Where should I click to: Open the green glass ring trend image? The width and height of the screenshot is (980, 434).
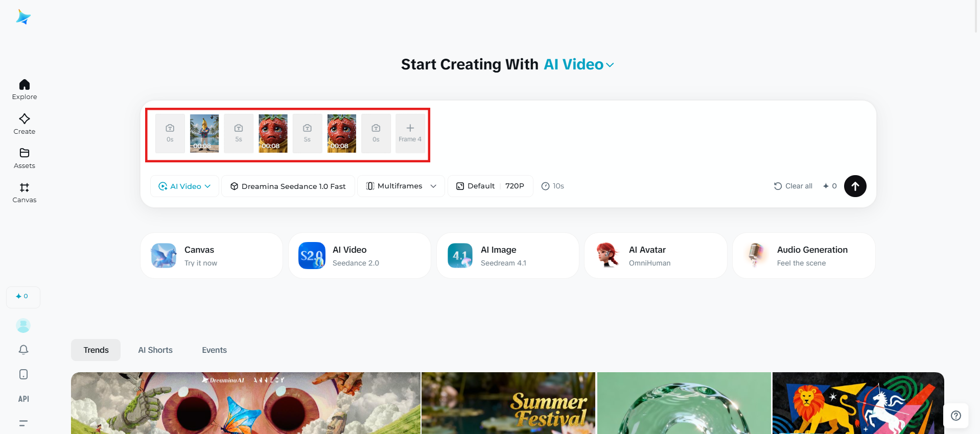(x=684, y=403)
